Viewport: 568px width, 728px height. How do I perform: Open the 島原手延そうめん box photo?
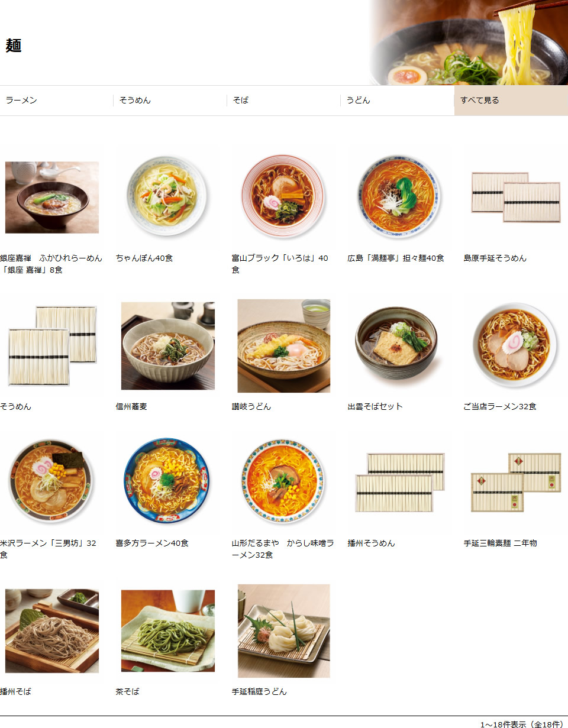point(515,197)
